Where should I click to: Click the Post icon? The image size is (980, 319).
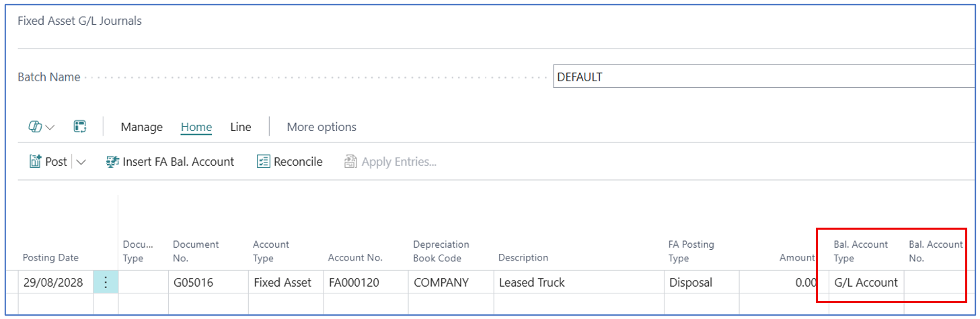coord(36,162)
